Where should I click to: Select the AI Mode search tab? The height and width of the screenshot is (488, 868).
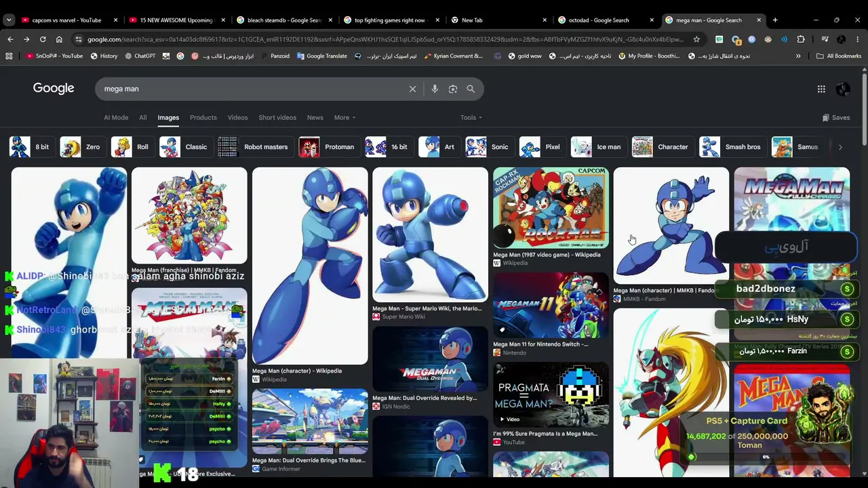116,118
